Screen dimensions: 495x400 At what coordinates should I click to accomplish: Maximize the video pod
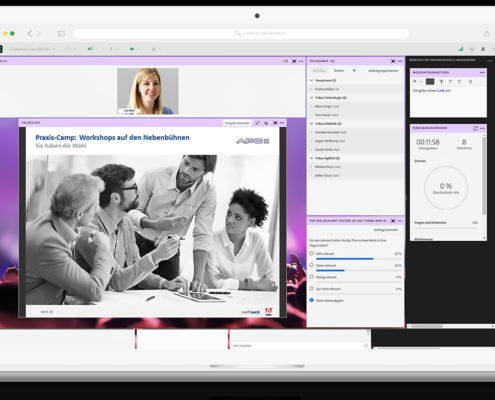pyautogui.click(x=294, y=61)
